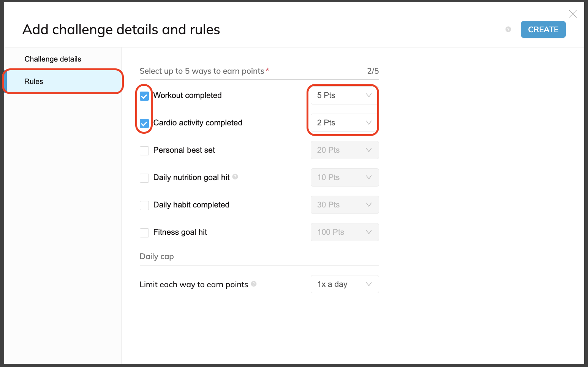Select the Rules tab in sidebar

point(63,81)
